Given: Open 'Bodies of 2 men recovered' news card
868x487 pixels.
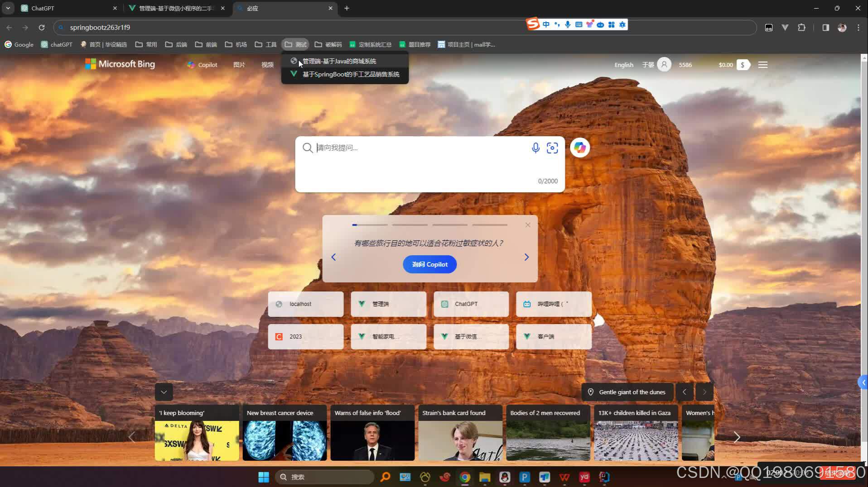Looking at the screenshot, I should (548, 433).
